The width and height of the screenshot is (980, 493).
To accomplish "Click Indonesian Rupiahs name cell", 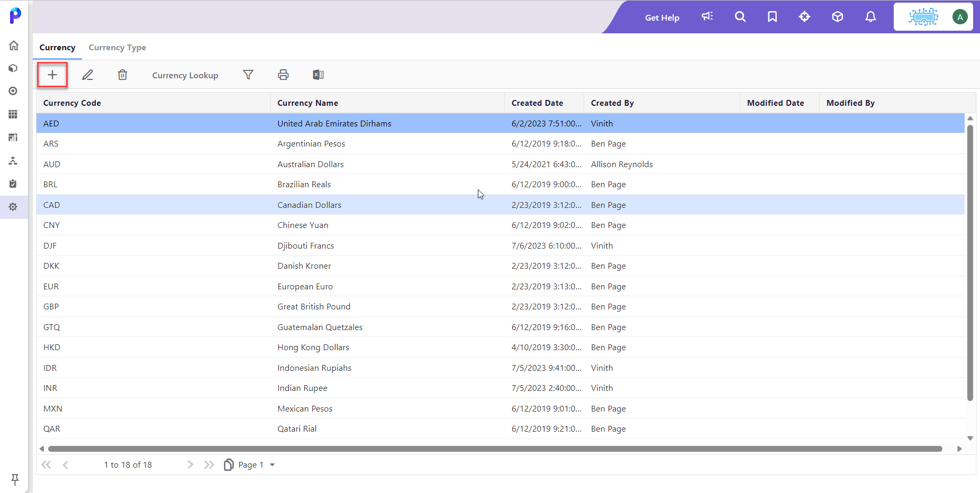I will tap(387, 368).
